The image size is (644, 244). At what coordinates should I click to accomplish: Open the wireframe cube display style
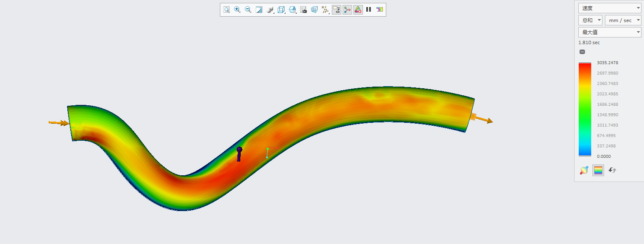pos(281,10)
